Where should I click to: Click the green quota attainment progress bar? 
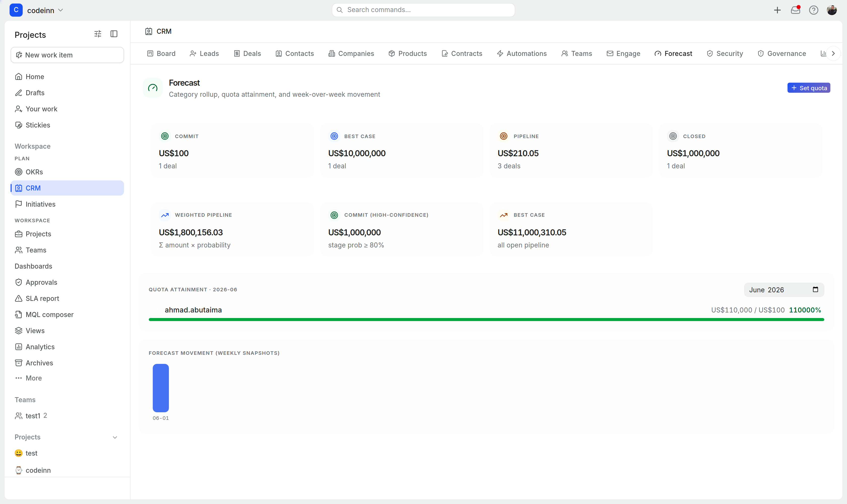[486, 320]
